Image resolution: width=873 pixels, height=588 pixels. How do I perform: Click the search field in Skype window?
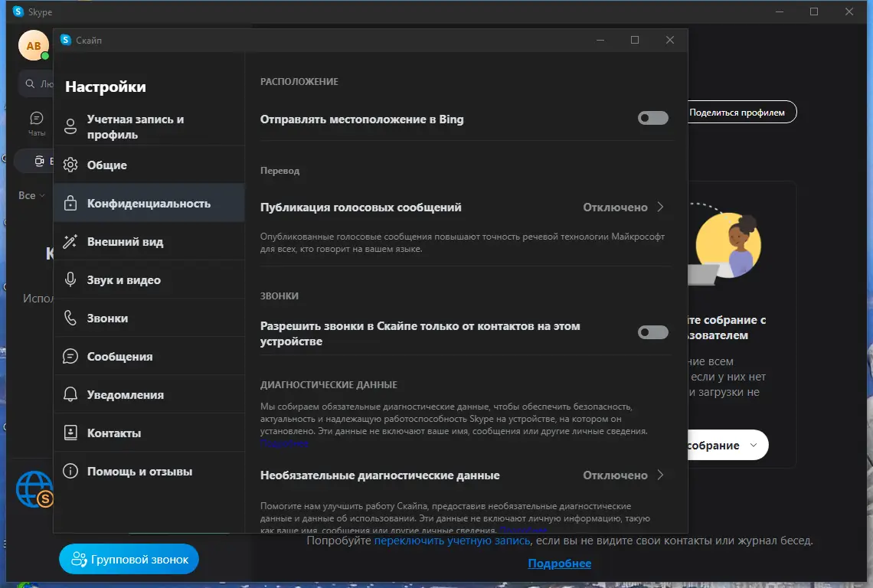(37, 83)
